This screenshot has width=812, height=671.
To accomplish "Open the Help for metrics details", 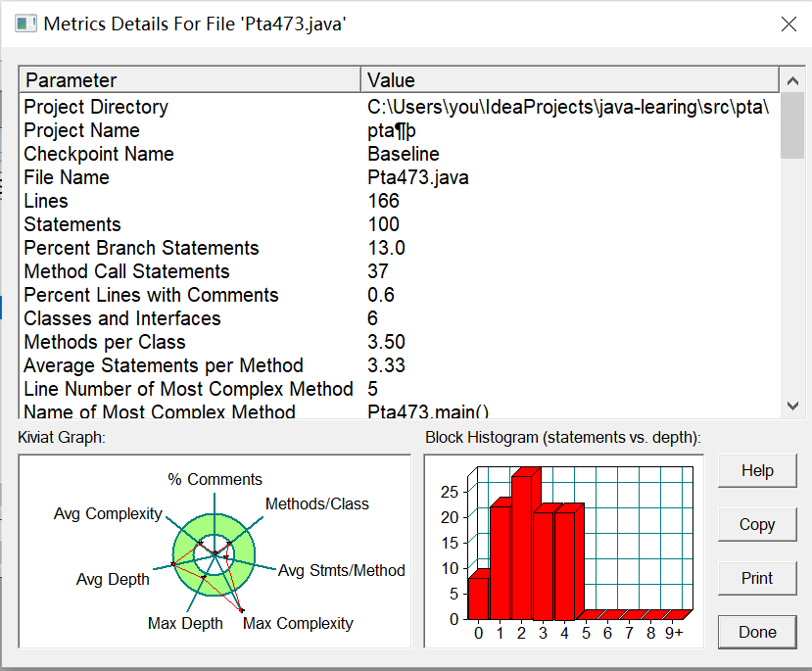I will pyautogui.click(x=756, y=470).
